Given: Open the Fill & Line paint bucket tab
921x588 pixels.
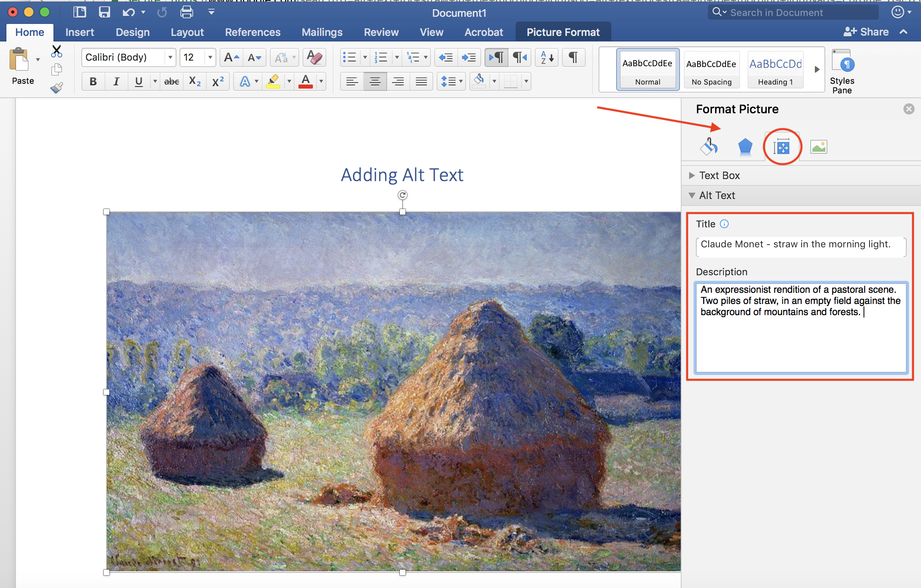Looking at the screenshot, I should pos(709,146).
